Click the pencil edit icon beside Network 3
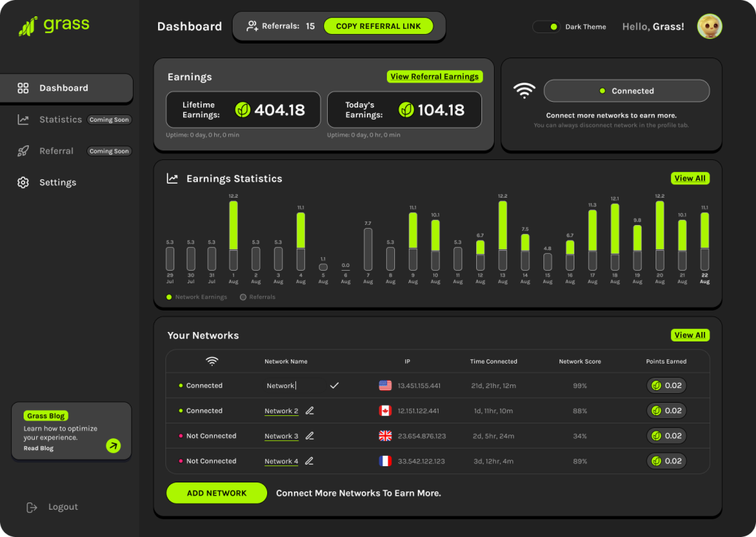 pos(309,436)
